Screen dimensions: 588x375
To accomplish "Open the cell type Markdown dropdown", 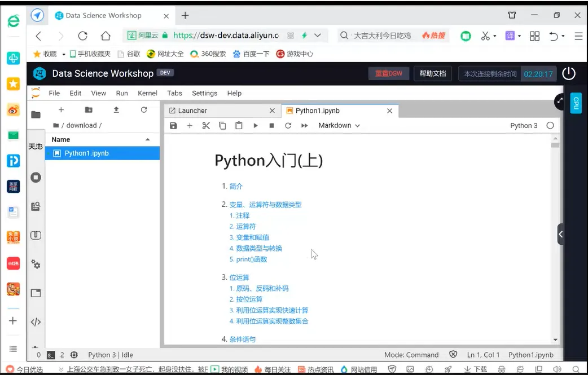I will tap(339, 126).
